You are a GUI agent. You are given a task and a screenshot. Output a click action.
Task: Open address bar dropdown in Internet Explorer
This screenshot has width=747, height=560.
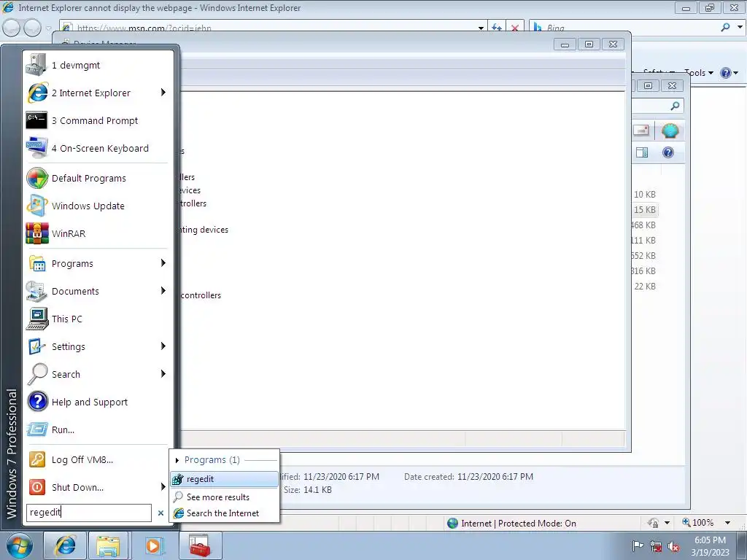click(481, 28)
